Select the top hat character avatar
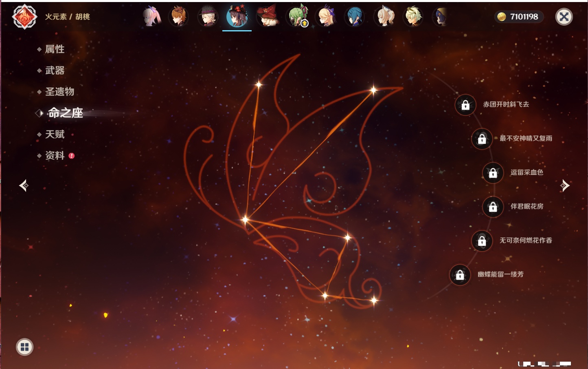This screenshot has height=369, width=588. click(208, 17)
